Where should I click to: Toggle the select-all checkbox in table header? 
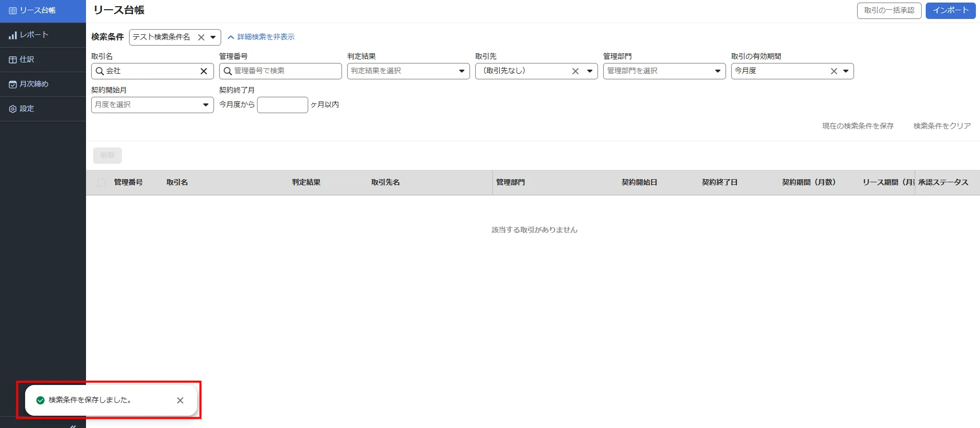(x=101, y=183)
